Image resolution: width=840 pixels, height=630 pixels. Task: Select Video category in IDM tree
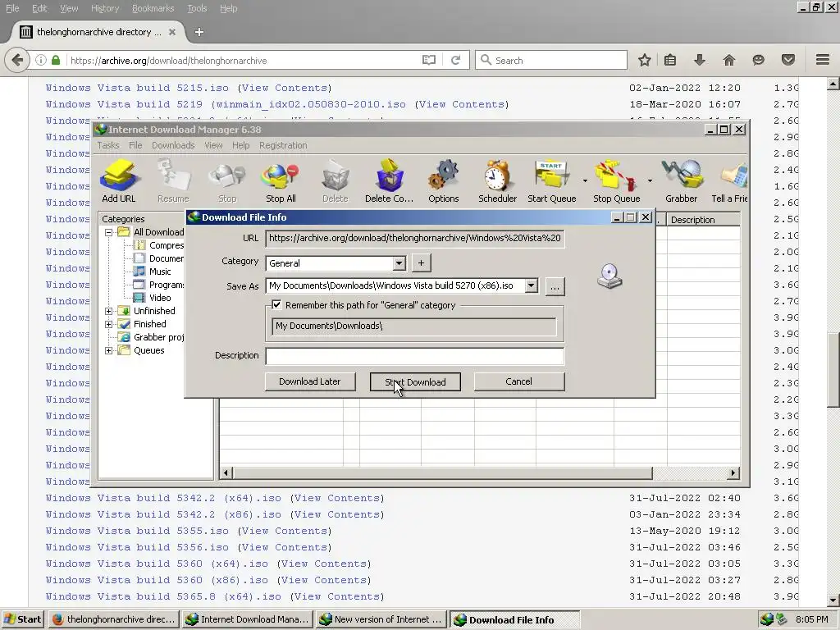pyautogui.click(x=160, y=298)
